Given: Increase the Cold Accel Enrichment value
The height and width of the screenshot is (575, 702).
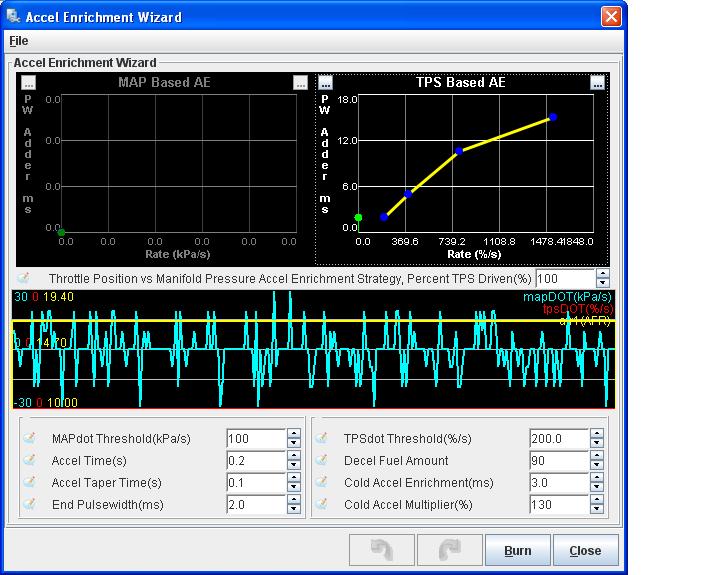Looking at the screenshot, I should point(597,478).
